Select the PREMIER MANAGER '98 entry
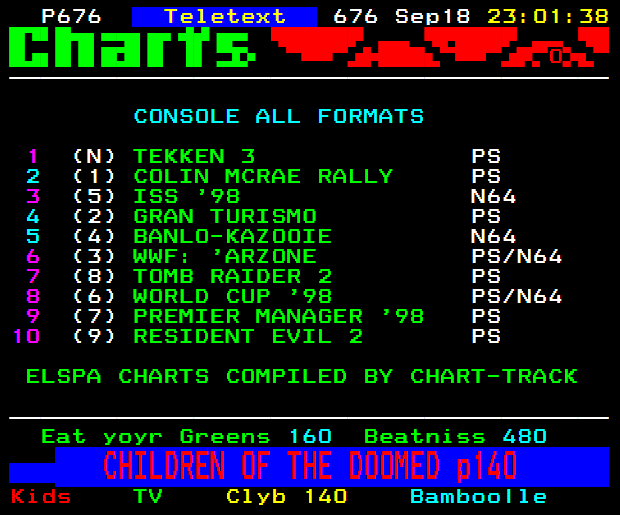 tap(279, 316)
